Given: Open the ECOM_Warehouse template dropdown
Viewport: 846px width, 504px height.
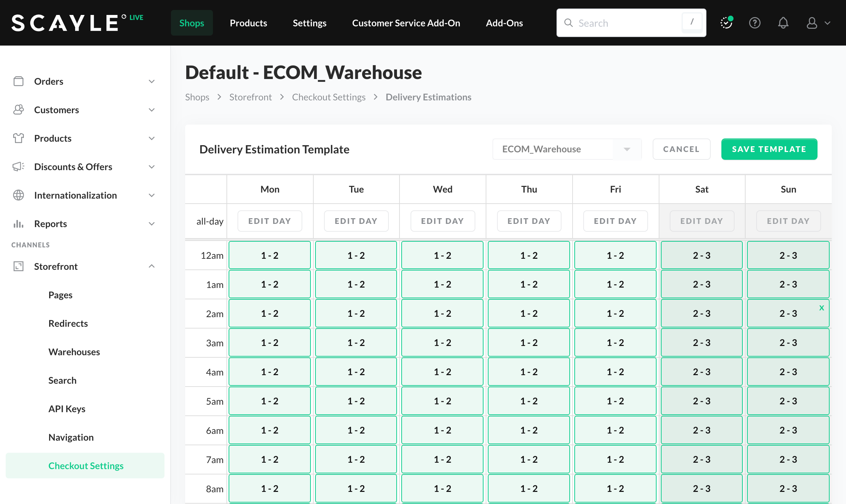Looking at the screenshot, I should coord(627,149).
